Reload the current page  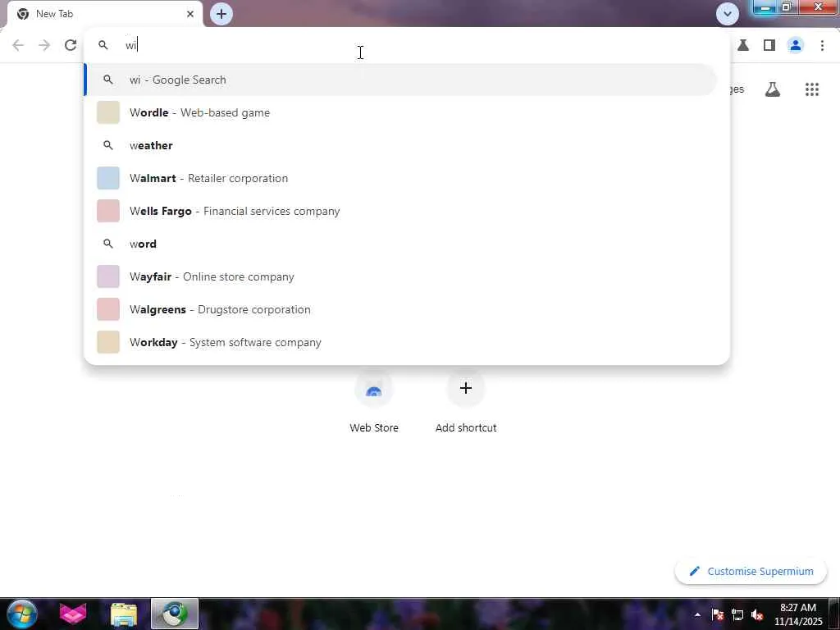coord(71,45)
